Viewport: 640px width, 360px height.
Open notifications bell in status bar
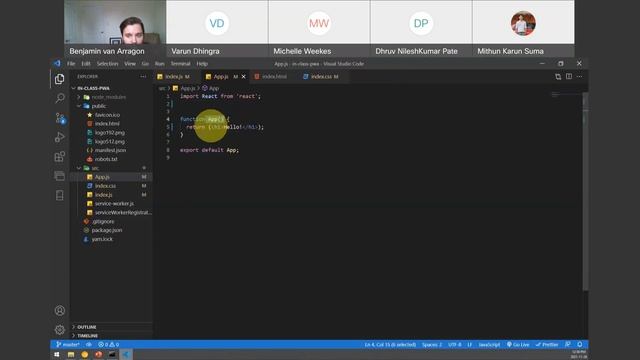click(580, 344)
